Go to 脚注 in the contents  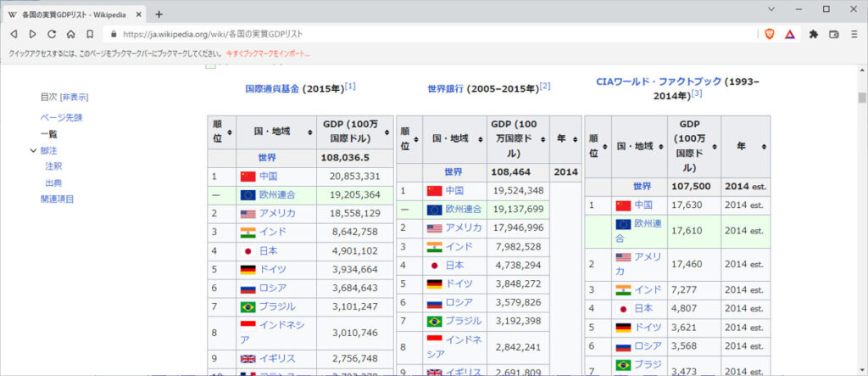[x=48, y=150]
